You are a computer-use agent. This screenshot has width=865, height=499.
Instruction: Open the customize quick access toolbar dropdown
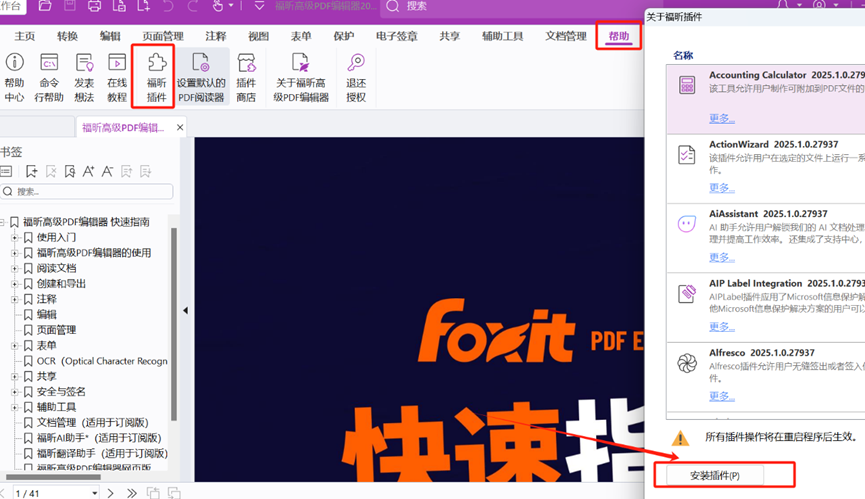pyautogui.click(x=259, y=6)
